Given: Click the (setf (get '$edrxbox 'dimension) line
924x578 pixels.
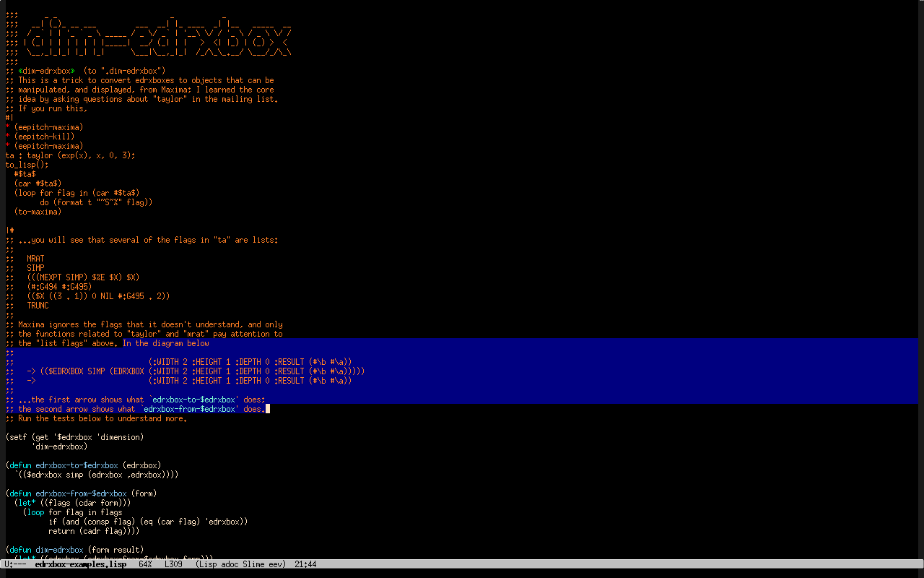Looking at the screenshot, I should click(x=74, y=437).
